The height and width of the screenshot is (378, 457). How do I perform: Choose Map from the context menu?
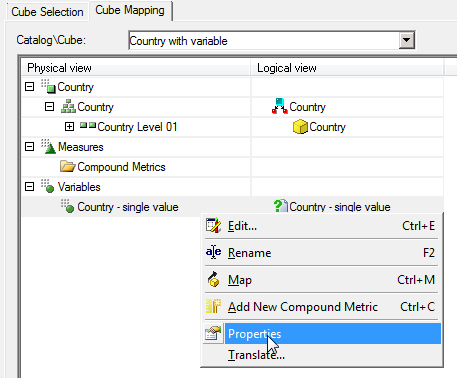click(322, 280)
